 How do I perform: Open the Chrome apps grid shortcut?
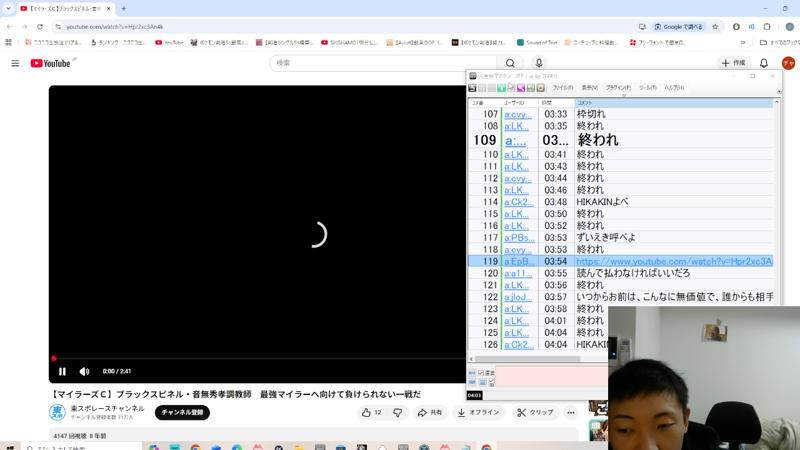[8, 42]
